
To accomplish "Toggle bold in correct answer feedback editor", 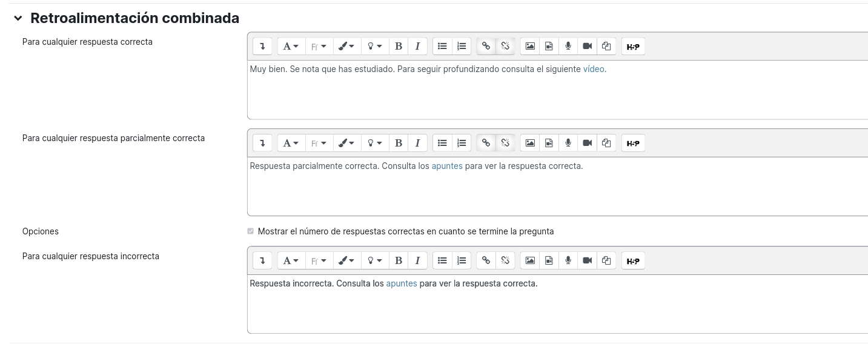I will point(399,46).
